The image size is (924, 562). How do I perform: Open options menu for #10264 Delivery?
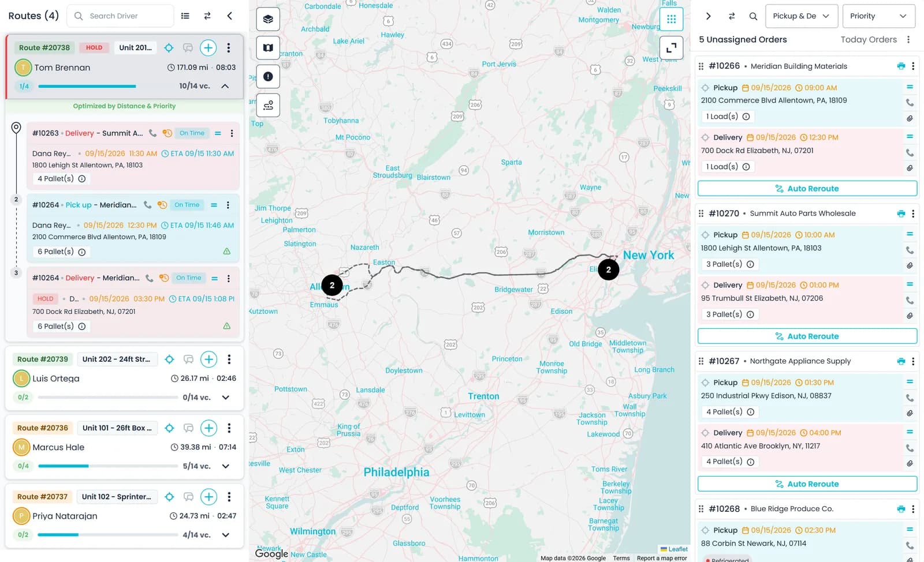pyautogui.click(x=229, y=278)
